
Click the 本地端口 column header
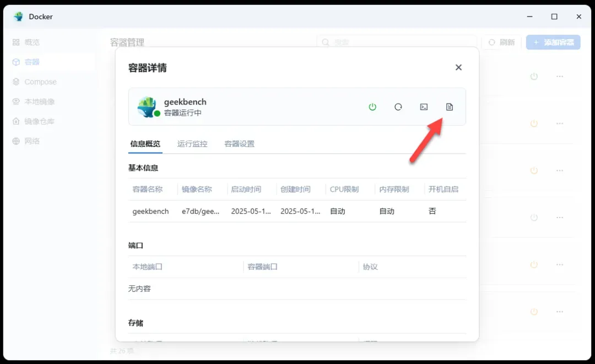[148, 267]
